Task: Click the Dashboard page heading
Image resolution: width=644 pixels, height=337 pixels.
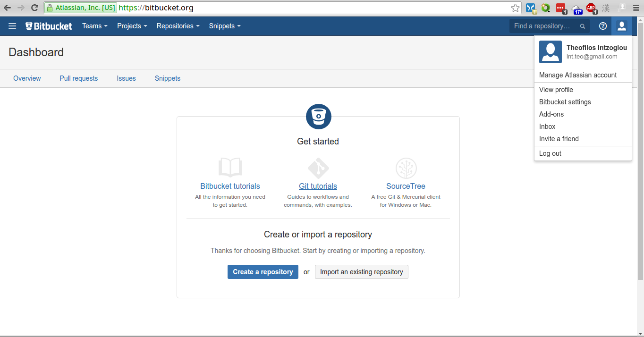Action: point(36,52)
